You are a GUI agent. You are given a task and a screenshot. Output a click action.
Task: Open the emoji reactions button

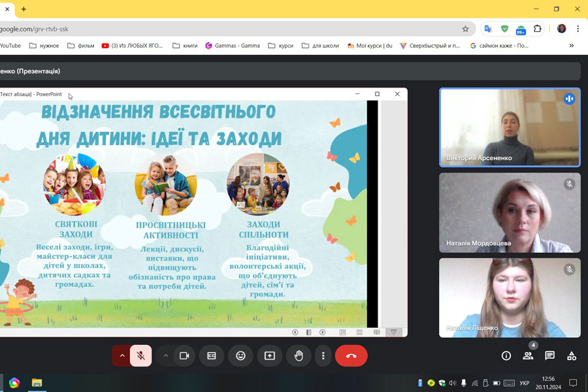coord(240,355)
